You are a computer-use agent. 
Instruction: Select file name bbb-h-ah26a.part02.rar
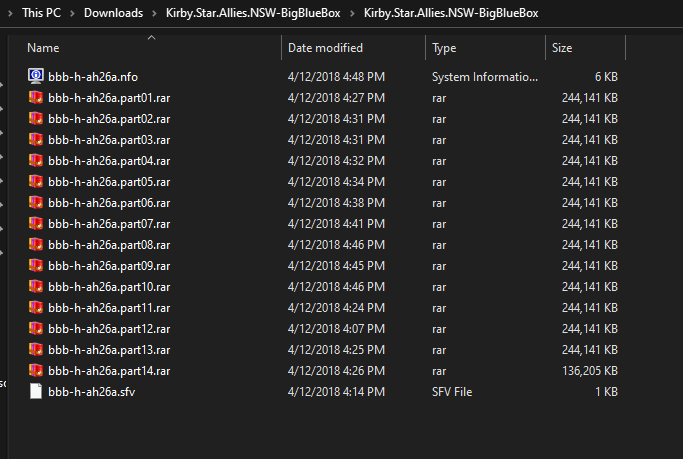coord(109,119)
